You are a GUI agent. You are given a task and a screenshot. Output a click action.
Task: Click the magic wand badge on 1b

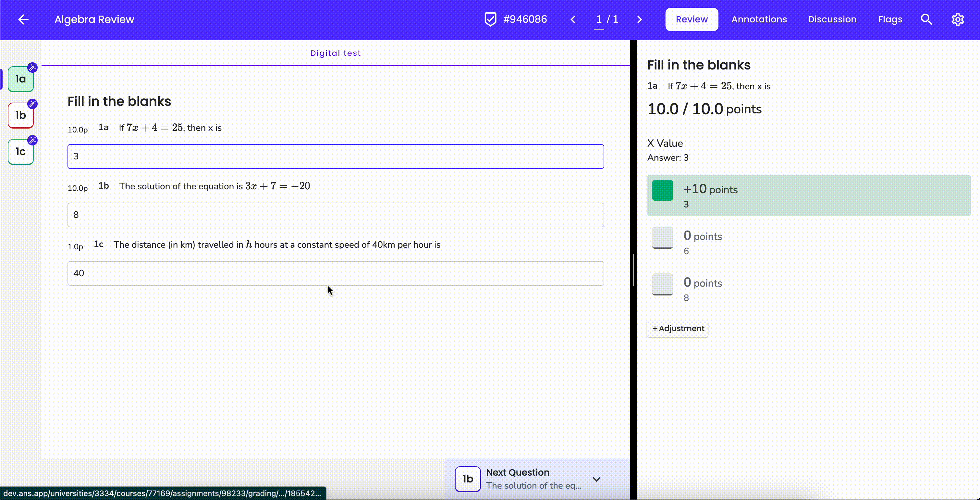[33, 104]
